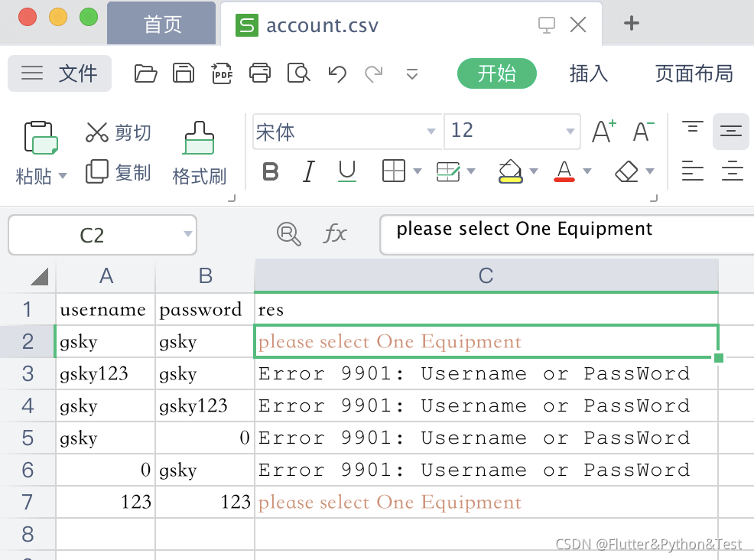Add a new tab with plus
This screenshot has width=754, height=560.
pos(632,23)
